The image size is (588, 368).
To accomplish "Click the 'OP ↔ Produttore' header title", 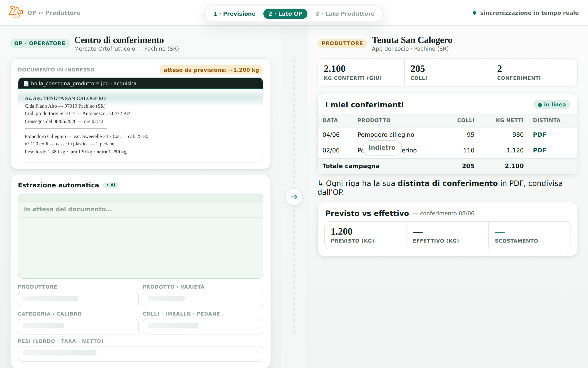I will (x=54, y=13).
